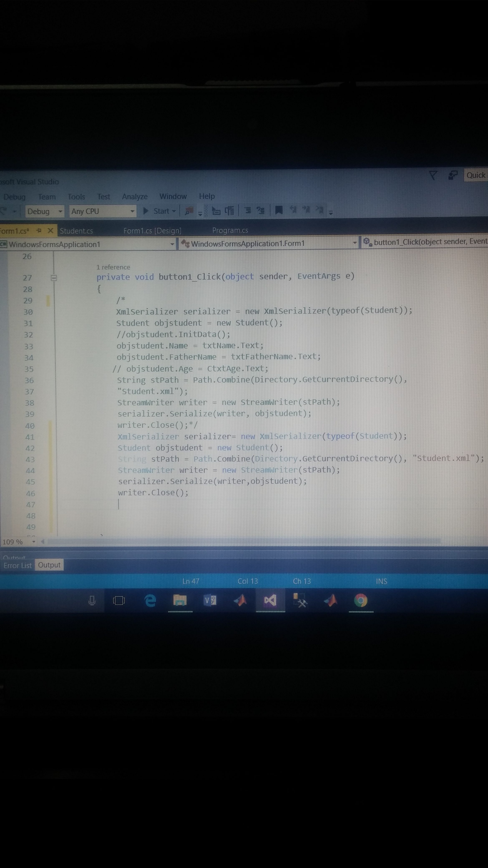Click 'Ch 13' in the status bar
The width and height of the screenshot is (488, 868).
point(302,581)
